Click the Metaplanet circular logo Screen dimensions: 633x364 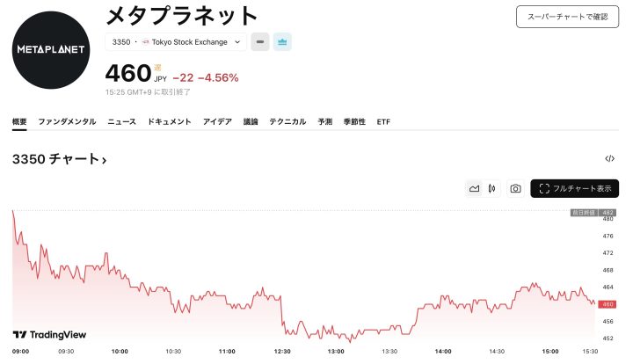(52, 50)
